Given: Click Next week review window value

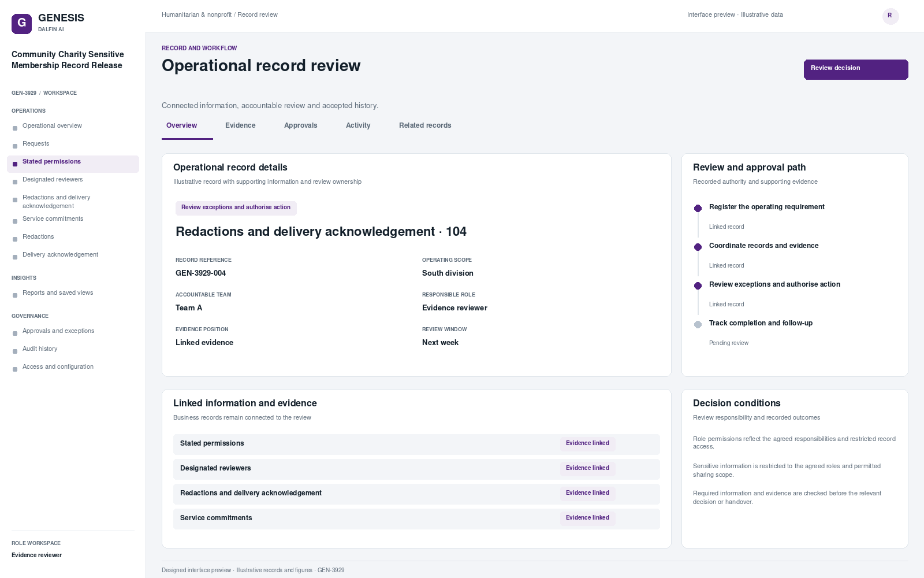Looking at the screenshot, I should [x=440, y=343].
